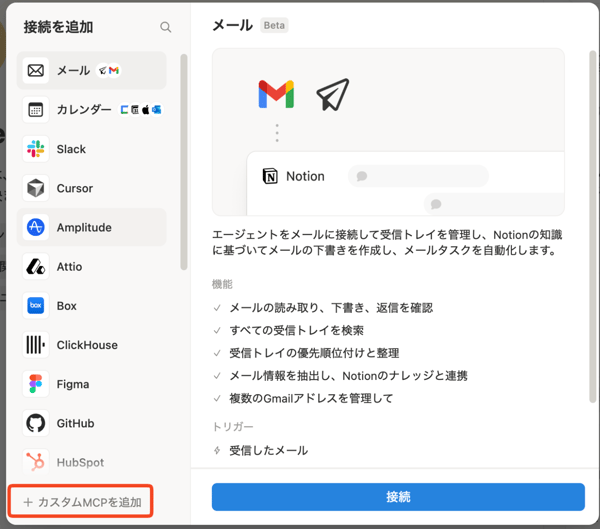This screenshot has height=529, width=600.
Task: Choose Attio in the connection list
Action: [x=91, y=266]
